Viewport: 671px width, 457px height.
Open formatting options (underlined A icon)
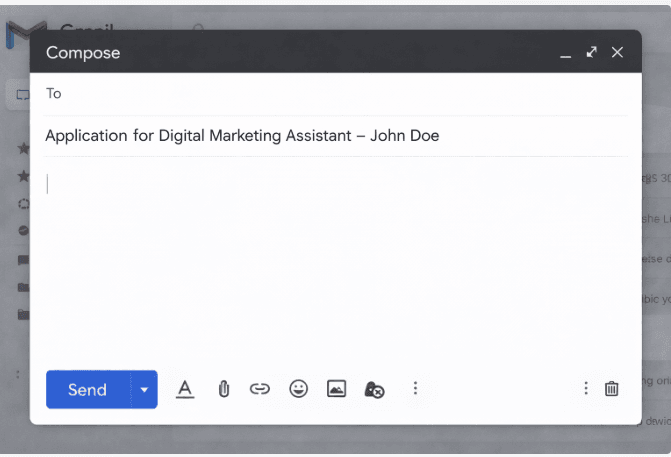184,389
